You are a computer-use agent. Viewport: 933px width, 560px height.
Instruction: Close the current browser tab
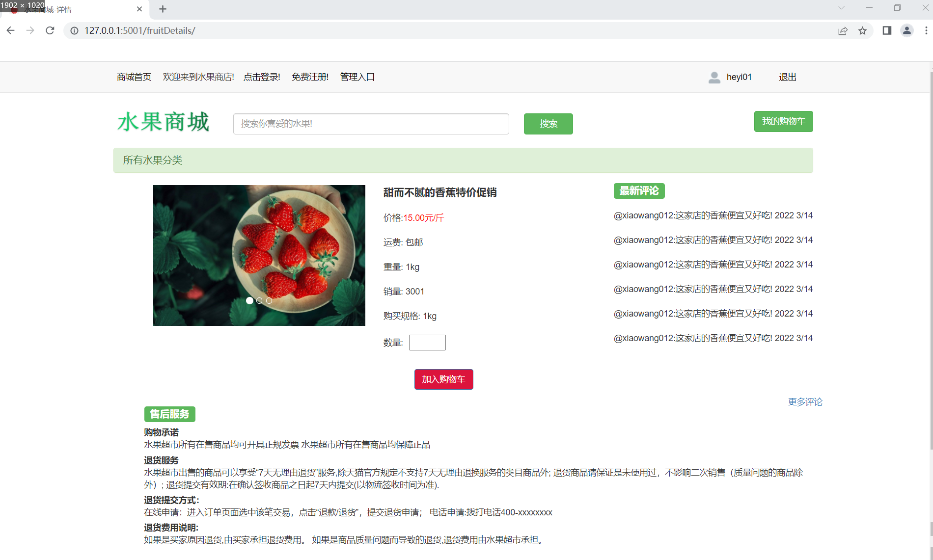139,9
